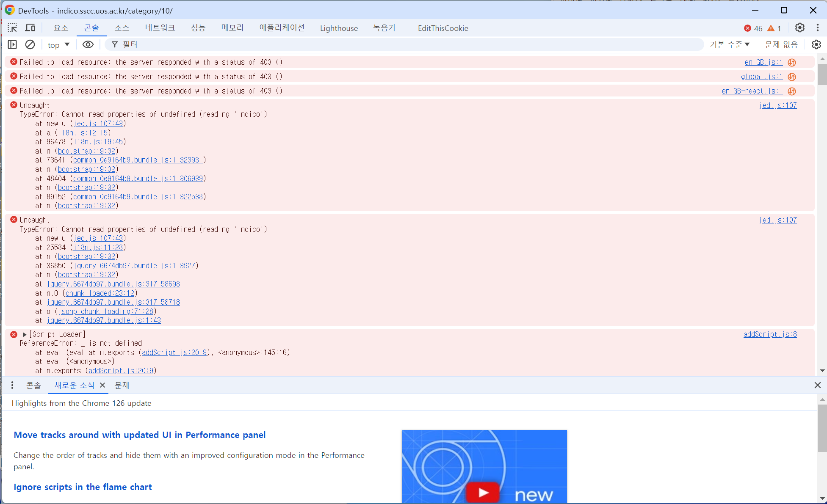Screen dimensions: 827x504
Task: Switch to the 요소 tab
Action: point(61,28)
